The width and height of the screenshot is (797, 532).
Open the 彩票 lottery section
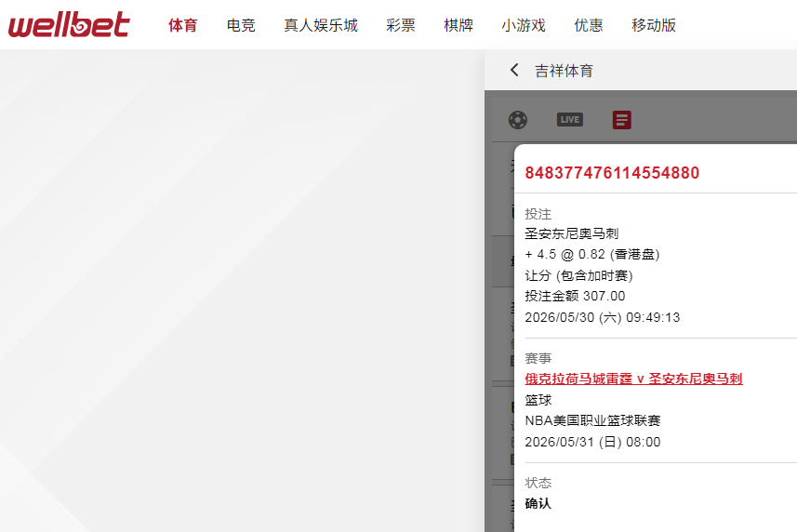click(401, 25)
